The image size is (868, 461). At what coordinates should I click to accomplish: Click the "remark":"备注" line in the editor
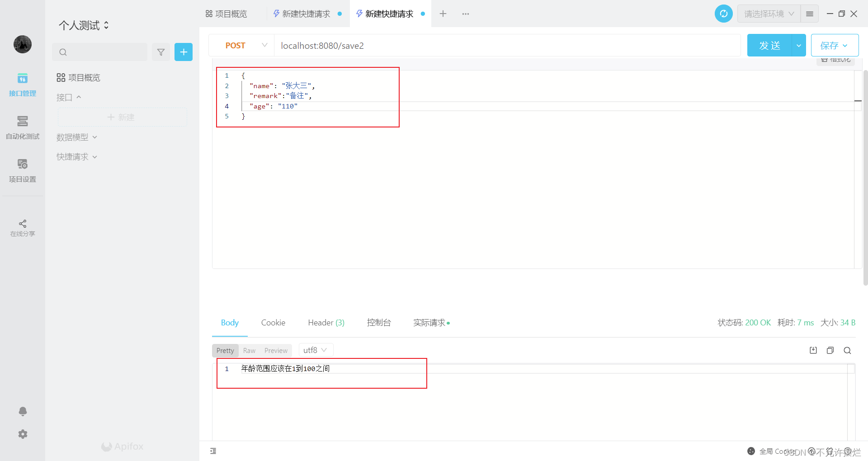(x=280, y=96)
